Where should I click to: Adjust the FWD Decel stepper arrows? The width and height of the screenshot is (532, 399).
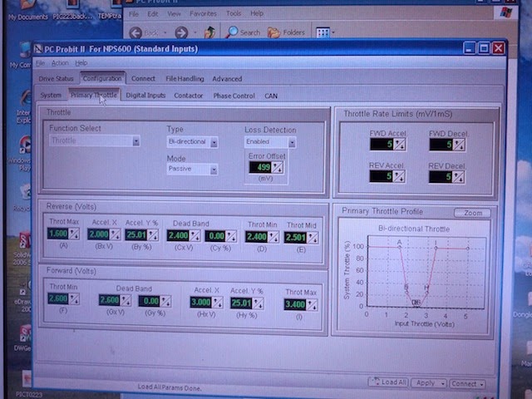click(x=459, y=145)
